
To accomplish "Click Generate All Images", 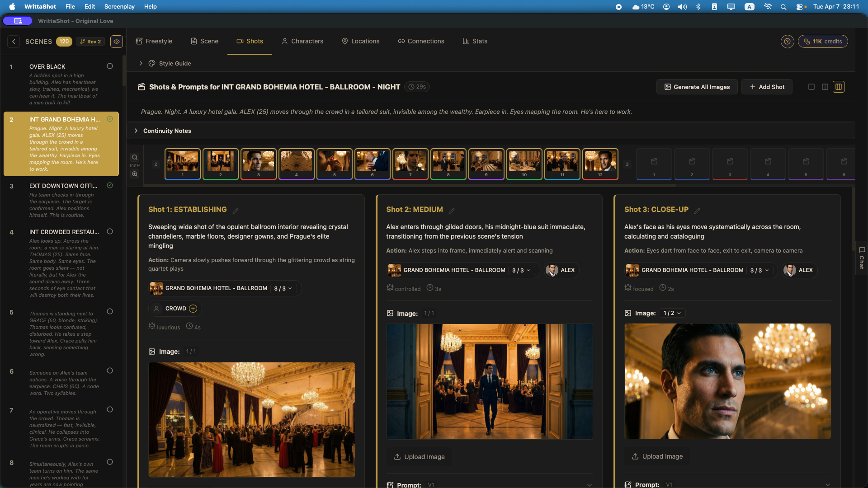I will 696,87.
